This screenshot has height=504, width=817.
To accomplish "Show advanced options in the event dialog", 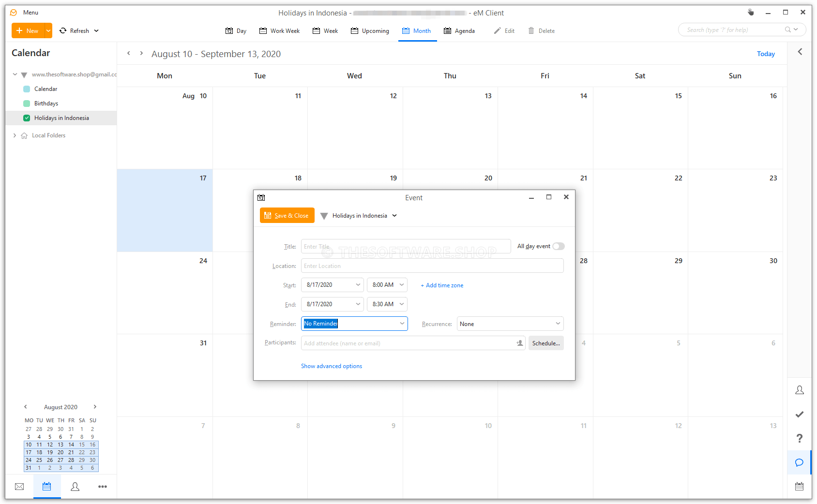I will (331, 366).
